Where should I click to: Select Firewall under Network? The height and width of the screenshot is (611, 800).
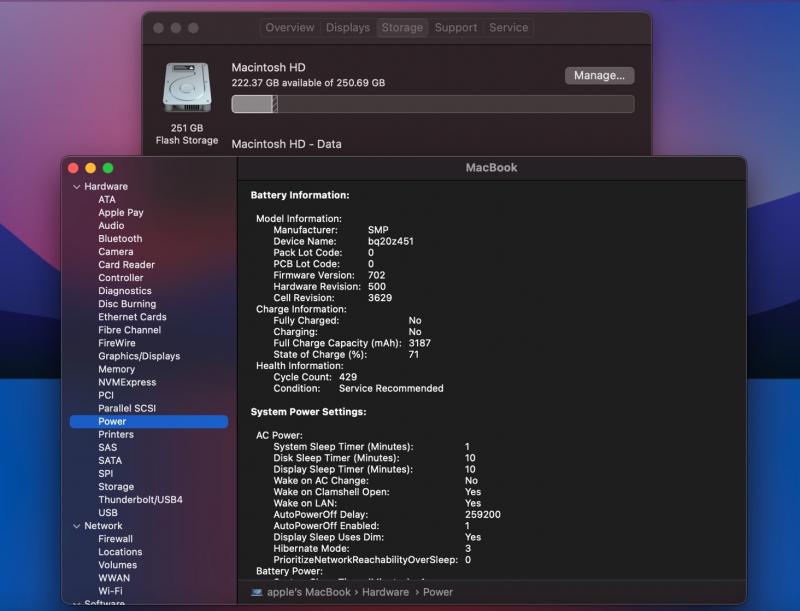[115, 539]
